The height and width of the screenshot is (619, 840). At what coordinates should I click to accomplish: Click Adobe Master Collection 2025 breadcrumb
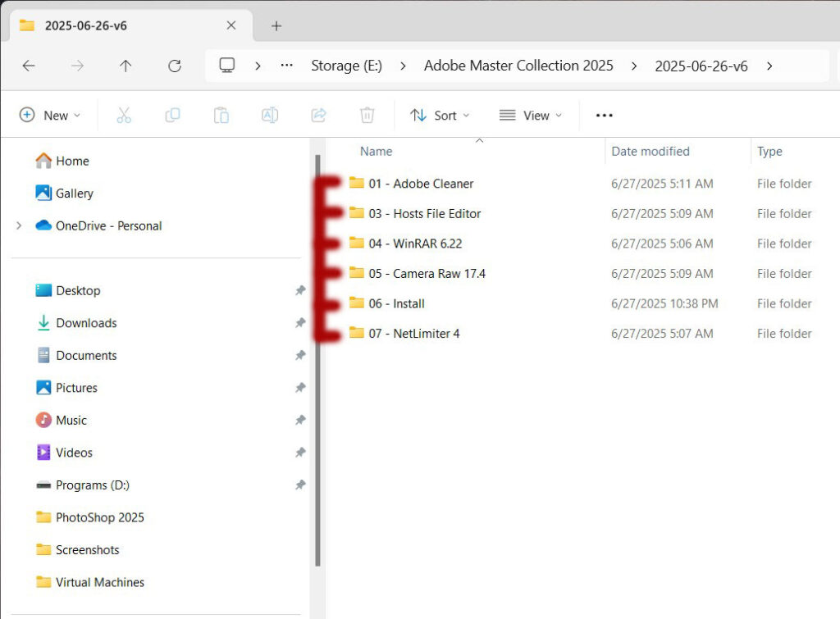click(518, 66)
